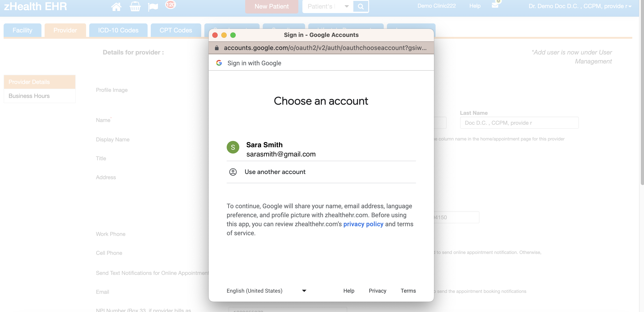Click the 'Display Name' label
This screenshot has width=644, height=312.
tap(113, 140)
